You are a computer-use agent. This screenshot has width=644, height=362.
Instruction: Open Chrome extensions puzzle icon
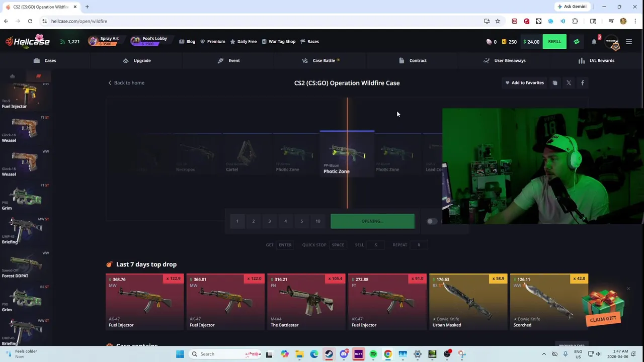(575, 21)
